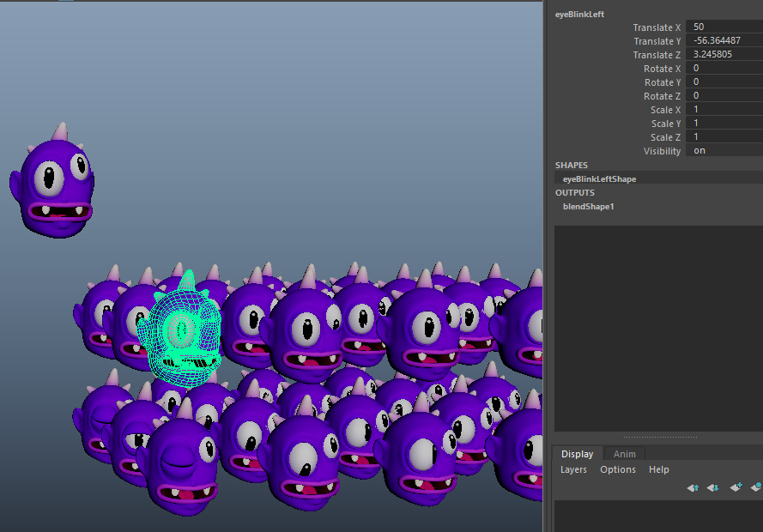Screen dimensions: 763x532
Task: Open the layer editor Options menu
Action: (618, 469)
